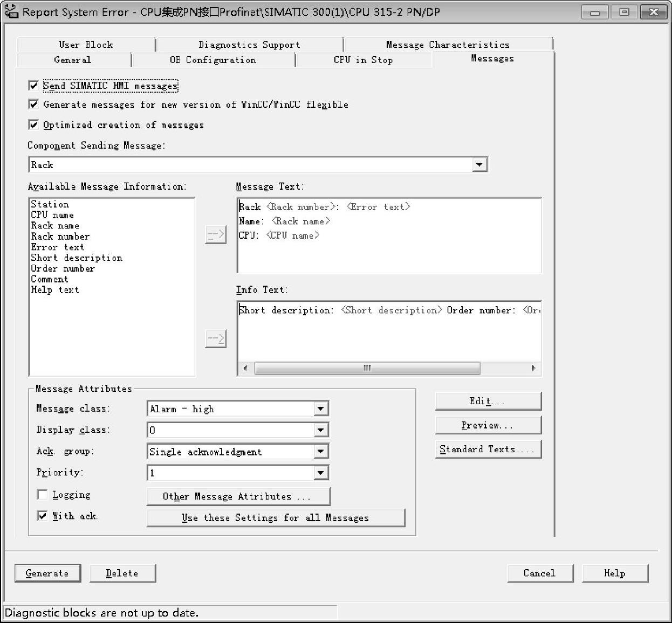
Task: Open the Ack. group dropdown
Action: coord(321,452)
